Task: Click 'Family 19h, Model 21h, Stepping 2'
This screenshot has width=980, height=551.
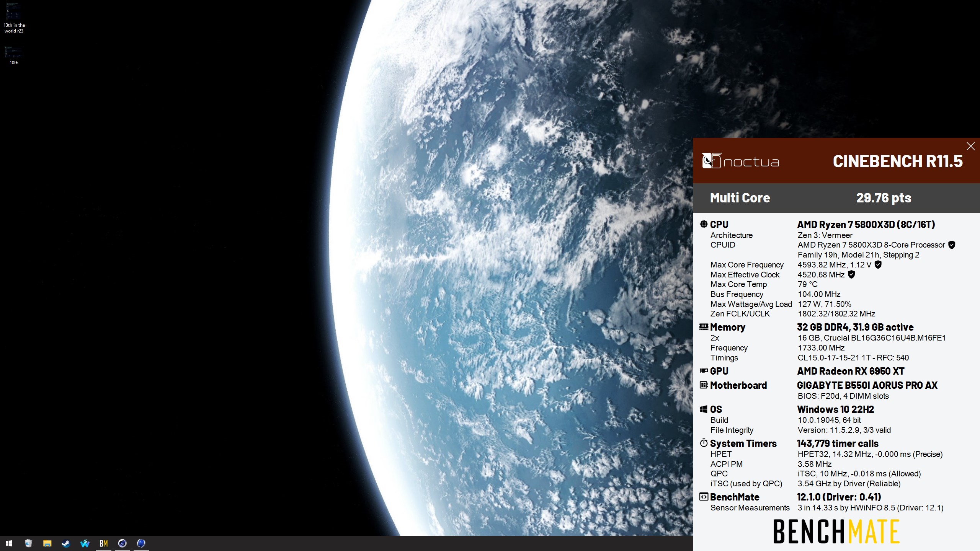Action: [x=858, y=255]
